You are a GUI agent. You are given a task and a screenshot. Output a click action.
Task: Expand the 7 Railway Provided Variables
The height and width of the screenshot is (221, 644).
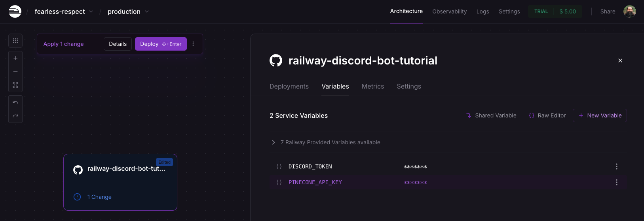tap(274, 142)
